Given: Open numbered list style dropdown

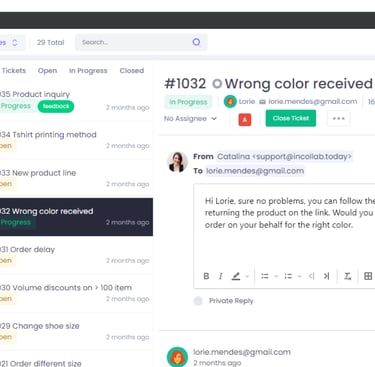Looking at the screenshot, I should [x=299, y=276].
